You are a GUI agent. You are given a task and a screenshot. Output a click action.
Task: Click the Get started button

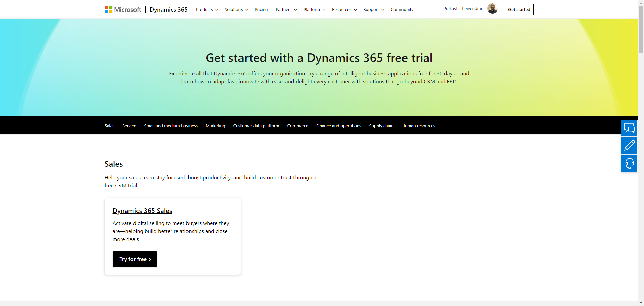[x=519, y=9]
